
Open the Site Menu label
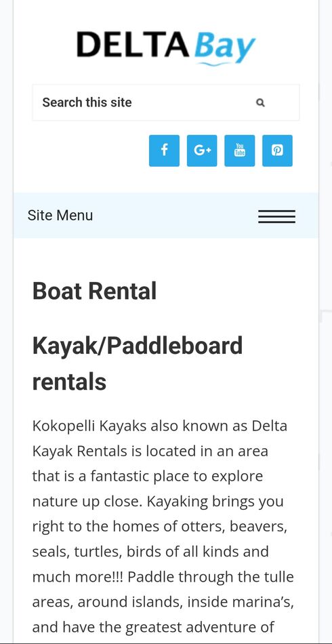[x=60, y=215]
